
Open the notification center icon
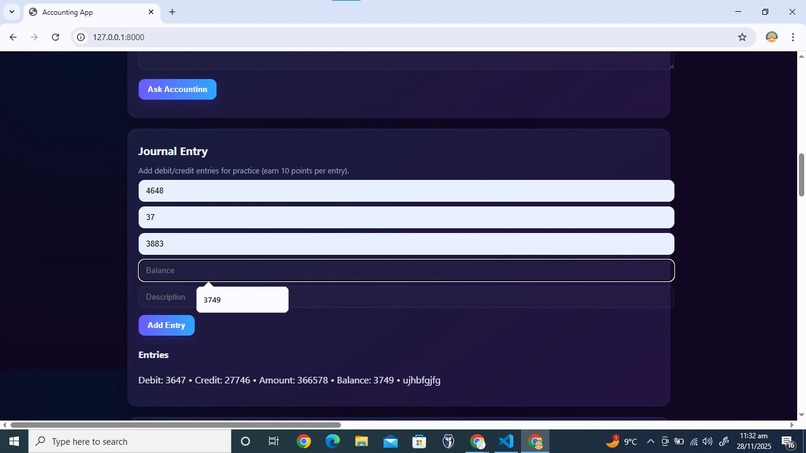point(789,441)
